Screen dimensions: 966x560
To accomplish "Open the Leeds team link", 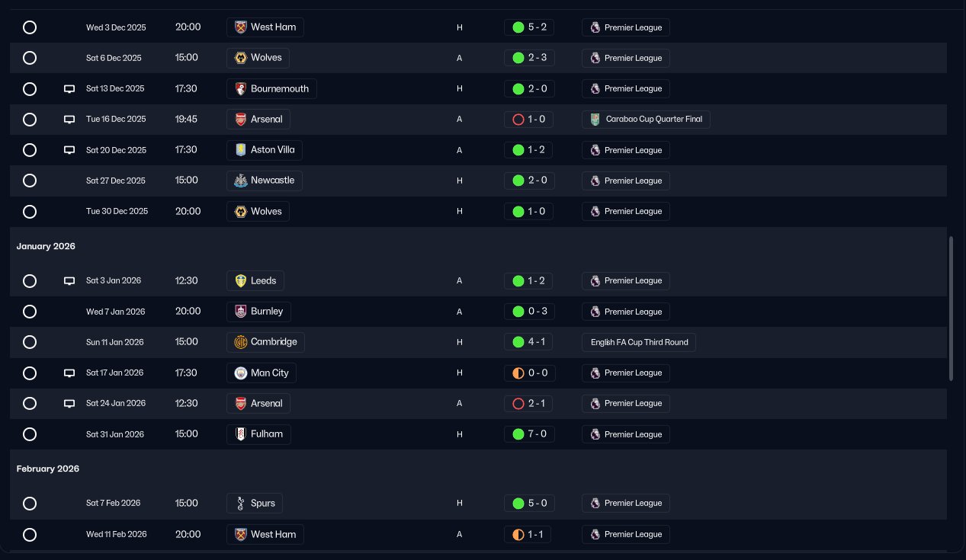I will click(x=255, y=280).
